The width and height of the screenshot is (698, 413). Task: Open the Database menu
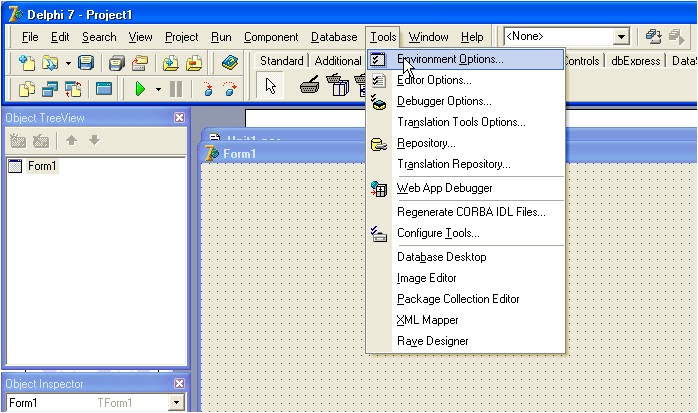pyautogui.click(x=334, y=37)
